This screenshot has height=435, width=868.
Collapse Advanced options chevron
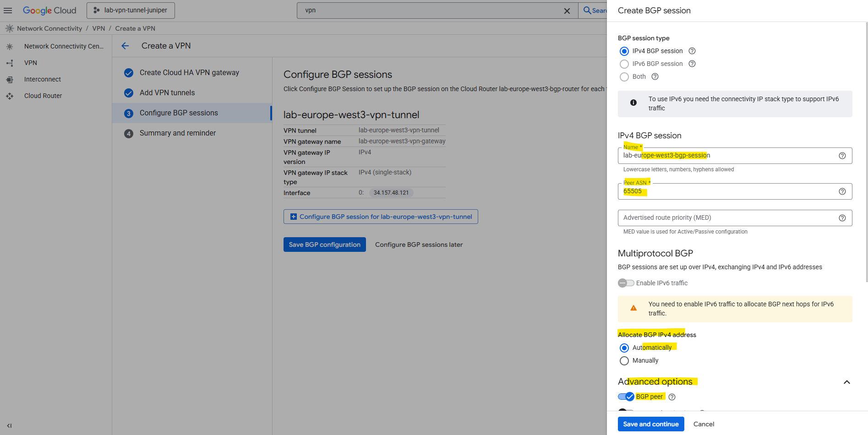(846, 382)
